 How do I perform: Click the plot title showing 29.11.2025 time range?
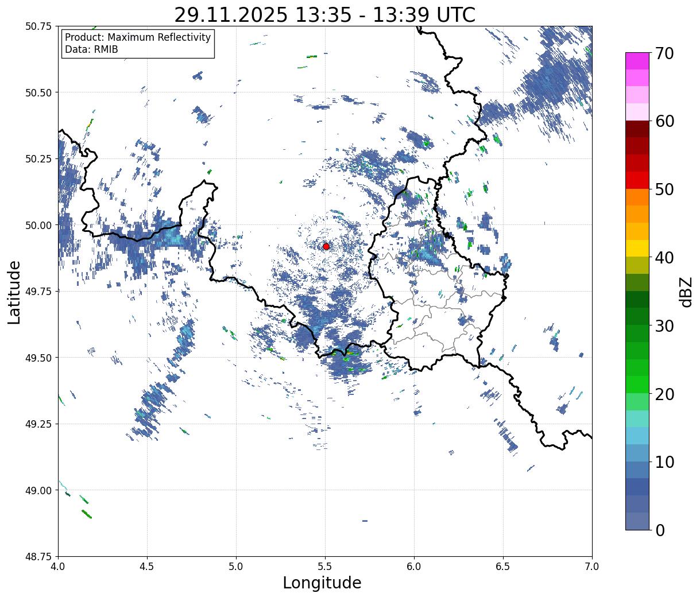click(325, 14)
